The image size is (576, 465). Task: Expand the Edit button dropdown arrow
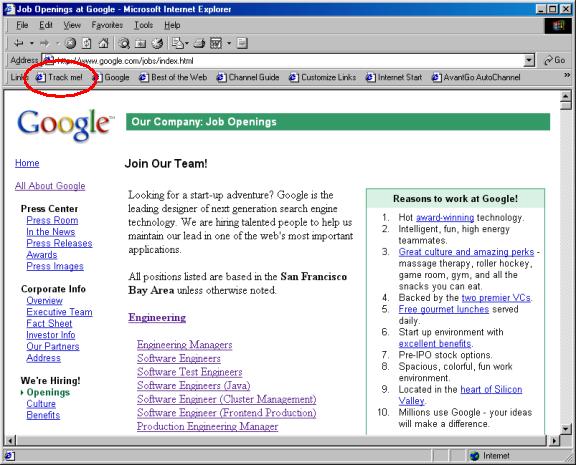click(x=228, y=43)
